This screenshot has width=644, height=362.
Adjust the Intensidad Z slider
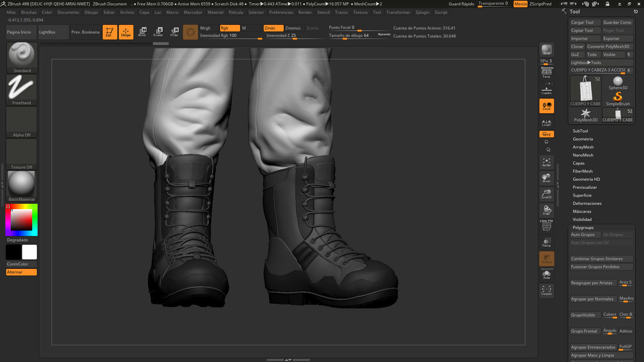[x=295, y=36]
